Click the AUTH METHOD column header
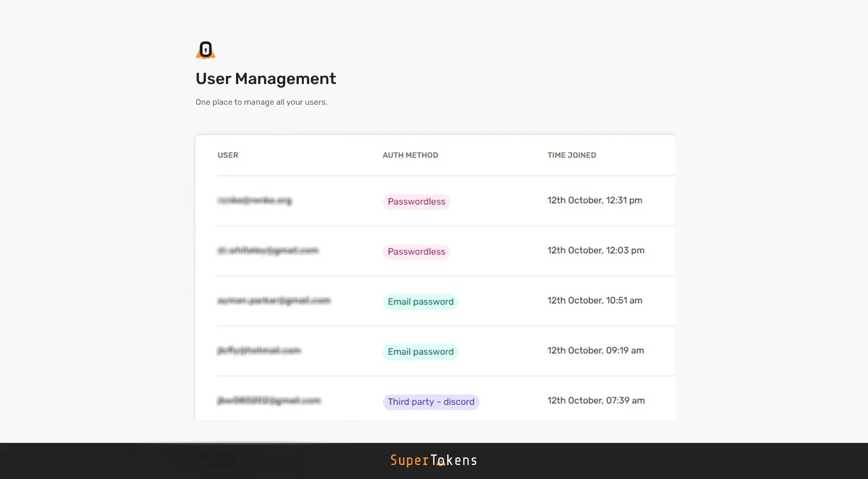Viewport: 868px width, 479px height. coord(410,155)
